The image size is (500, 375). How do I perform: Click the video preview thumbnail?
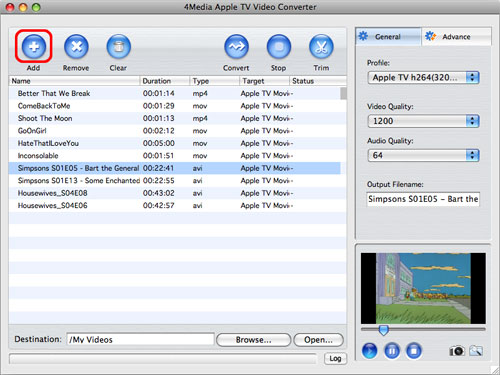(423, 288)
